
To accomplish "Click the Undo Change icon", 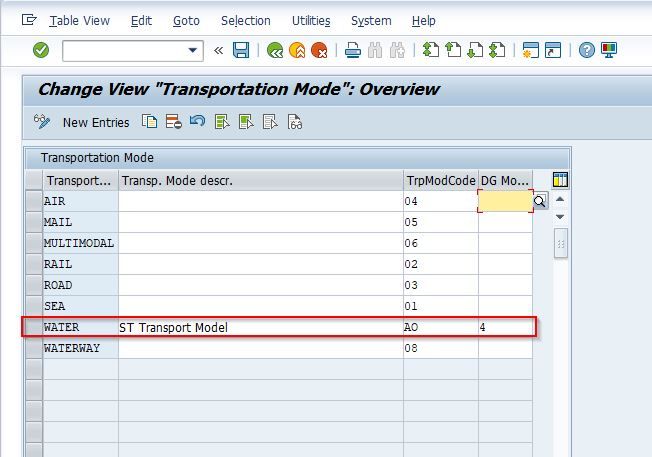I will pos(198,121).
